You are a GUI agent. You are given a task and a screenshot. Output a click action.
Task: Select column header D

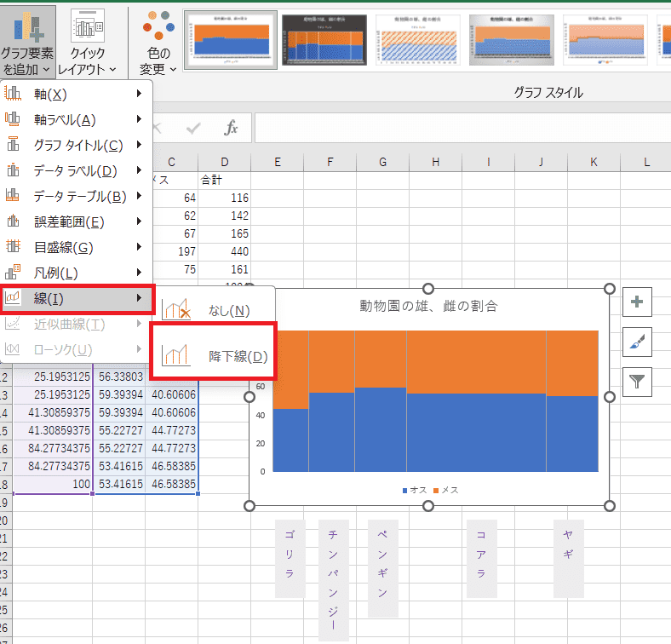pos(225,162)
